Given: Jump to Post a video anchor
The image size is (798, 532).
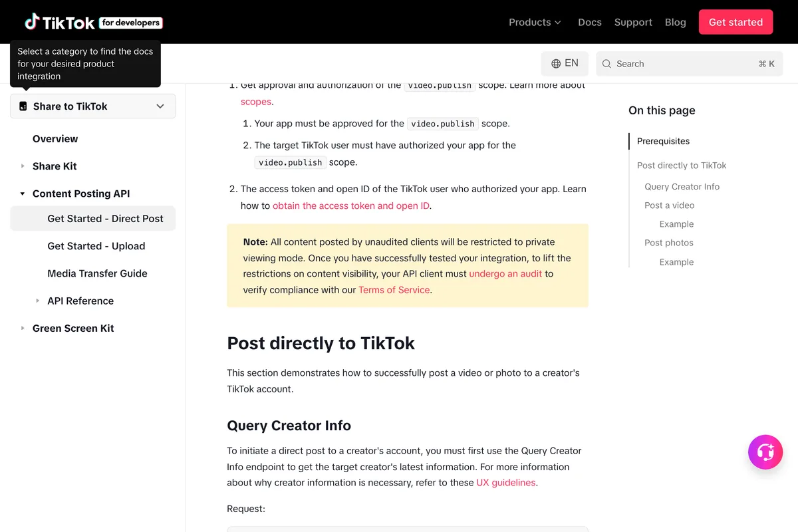Looking at the screenshot, I should coord(669,205).
